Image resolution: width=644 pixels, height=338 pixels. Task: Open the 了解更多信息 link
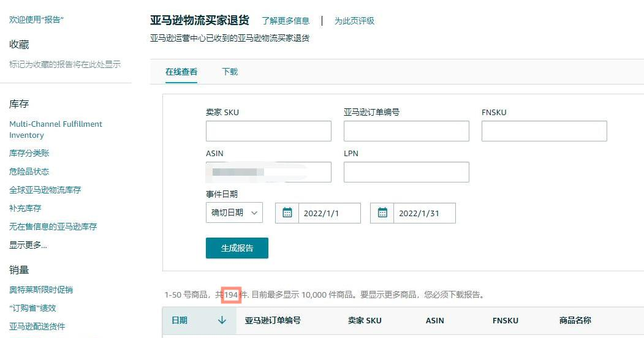click(x=286, y=21)
